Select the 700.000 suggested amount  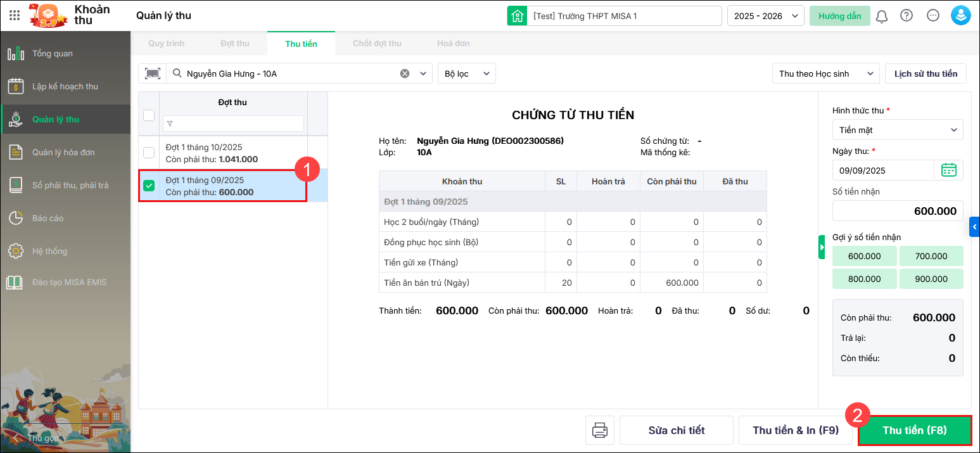pyautogui.click(x=931, y=256)
